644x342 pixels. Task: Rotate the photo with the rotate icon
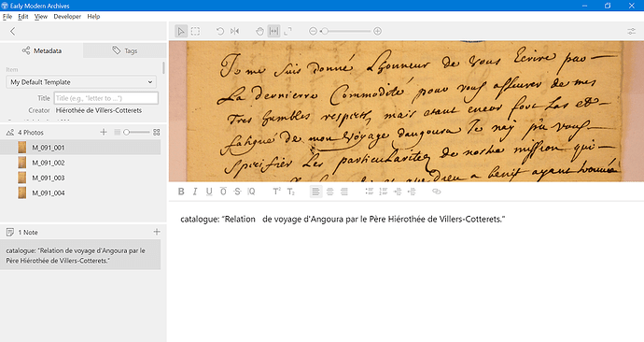(220, 31)
